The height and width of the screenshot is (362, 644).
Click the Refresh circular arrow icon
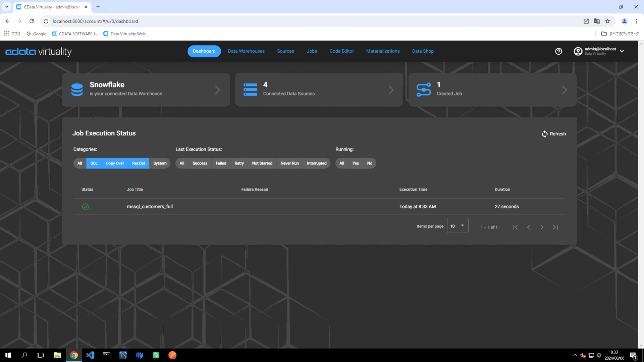(544, 134)
